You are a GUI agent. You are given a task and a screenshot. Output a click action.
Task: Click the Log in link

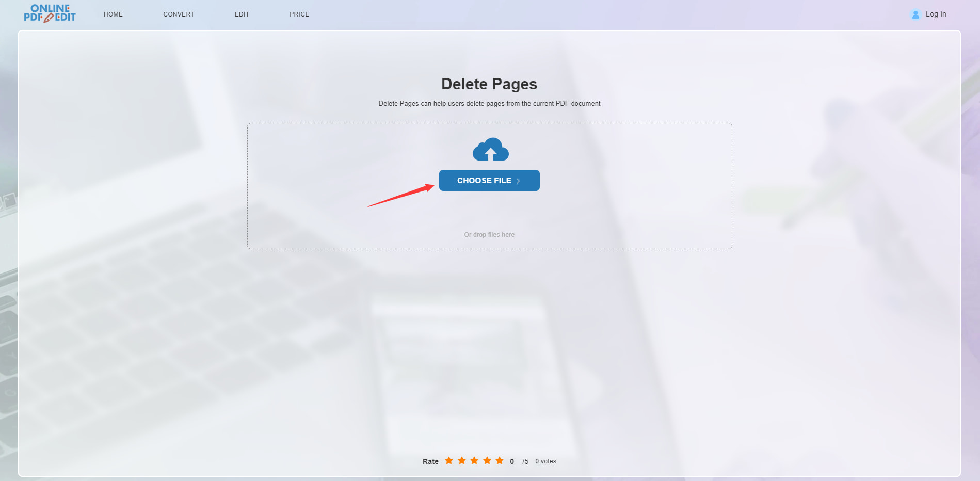(x=935, y=14)
